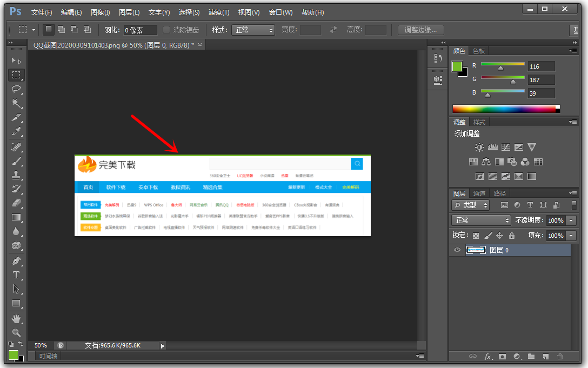Open the layer filter 类型 dropdown
This screenshot has height=368, width=588.
(471, 205)
